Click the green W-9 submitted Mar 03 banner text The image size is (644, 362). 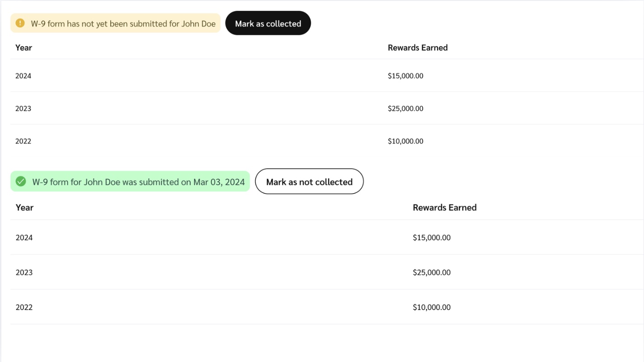(x=138, y=182)
